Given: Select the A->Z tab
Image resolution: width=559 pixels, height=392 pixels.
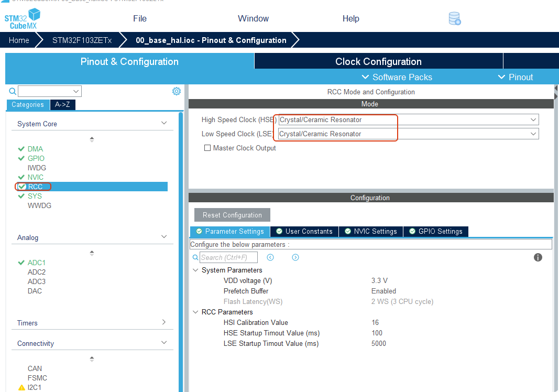Looking at the screenshot, I should [62, 104].
